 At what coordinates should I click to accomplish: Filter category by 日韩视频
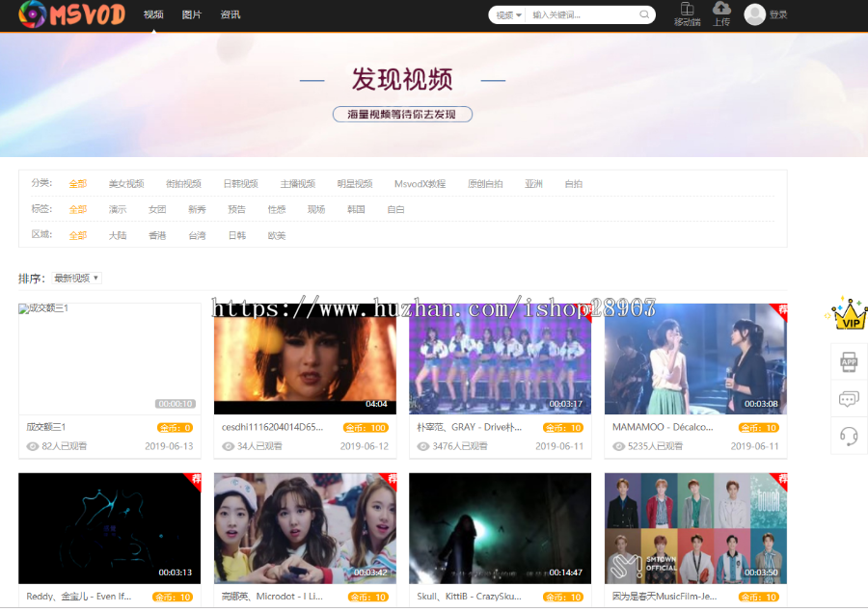(240, 184)
